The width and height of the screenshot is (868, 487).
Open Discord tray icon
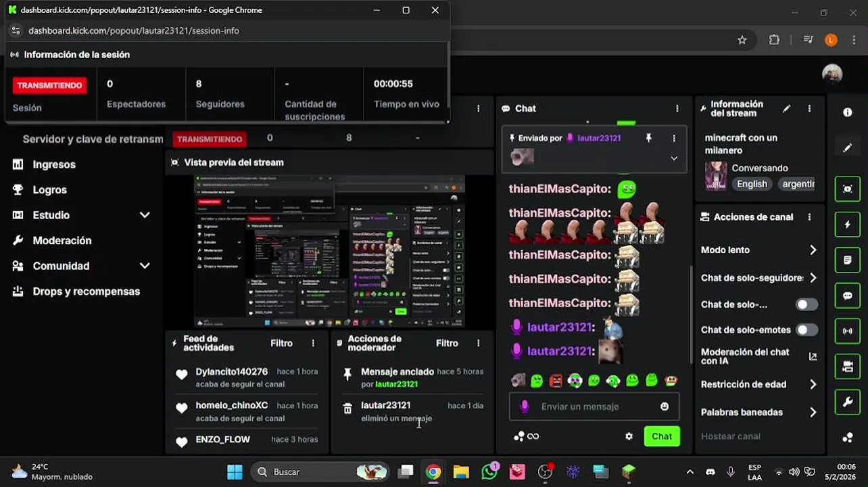(710, 472)
